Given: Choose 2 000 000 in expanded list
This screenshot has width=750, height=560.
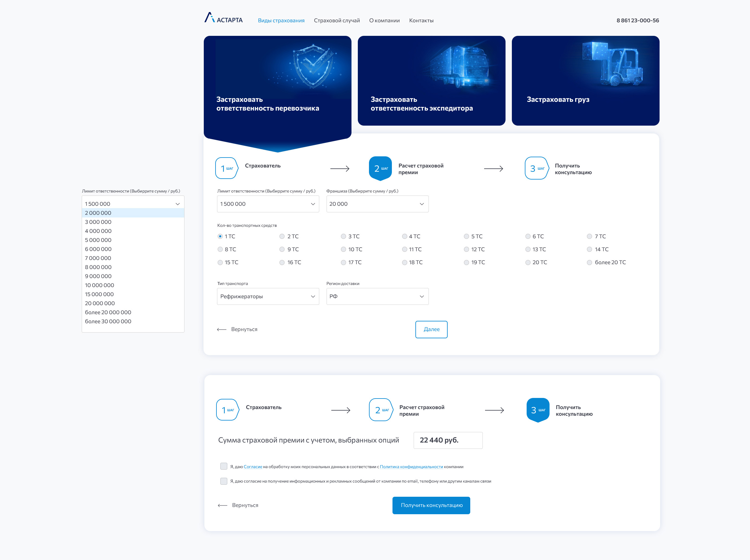Looking at the screenshot, I should 133,213.
